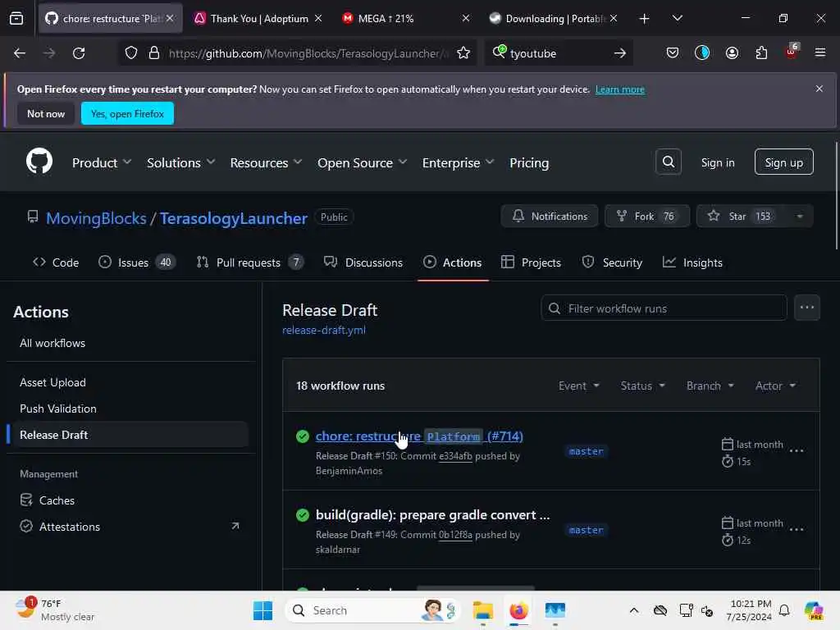The image size is (840, 630).
Task: Click the Notifications button
Action: pyautogui.click(x=550, y=217)
